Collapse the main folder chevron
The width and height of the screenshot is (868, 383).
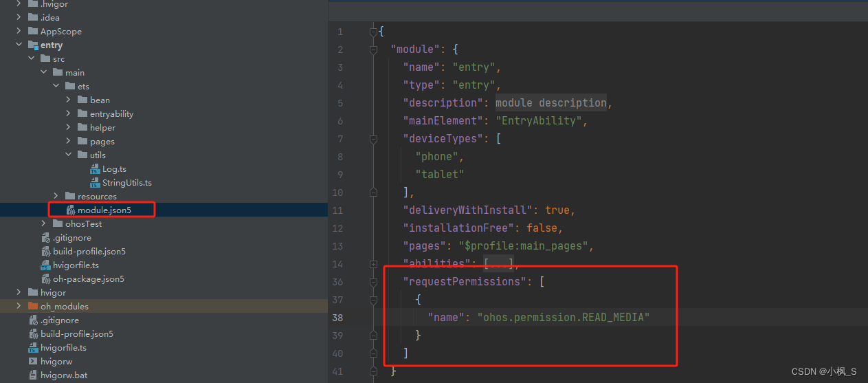(x=44, y=72)
